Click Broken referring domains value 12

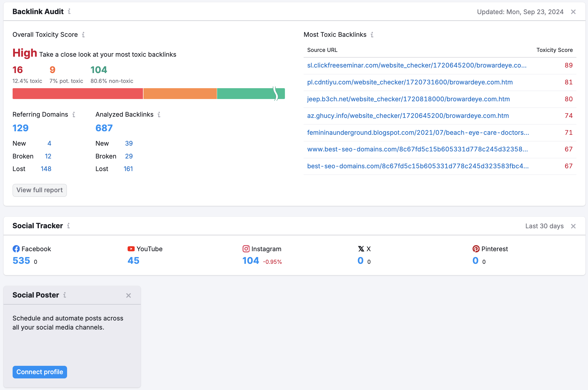tap(48, 156)
